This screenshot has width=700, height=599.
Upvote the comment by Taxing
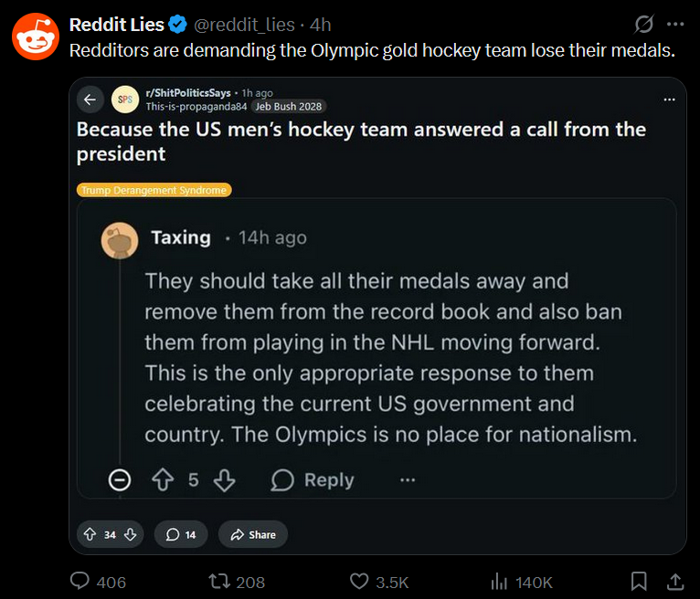click(164, 479)
